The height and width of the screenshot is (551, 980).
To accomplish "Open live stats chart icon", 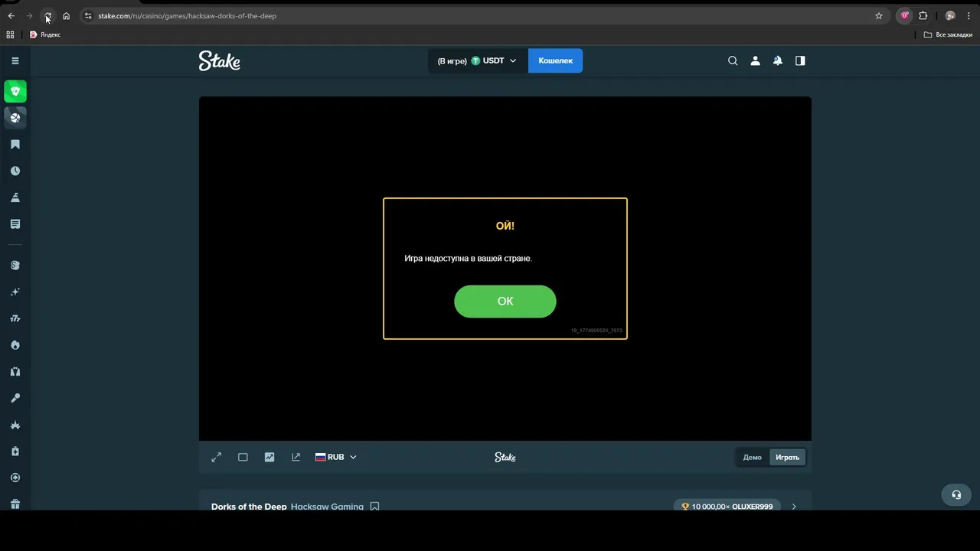I will click(269, 457).
